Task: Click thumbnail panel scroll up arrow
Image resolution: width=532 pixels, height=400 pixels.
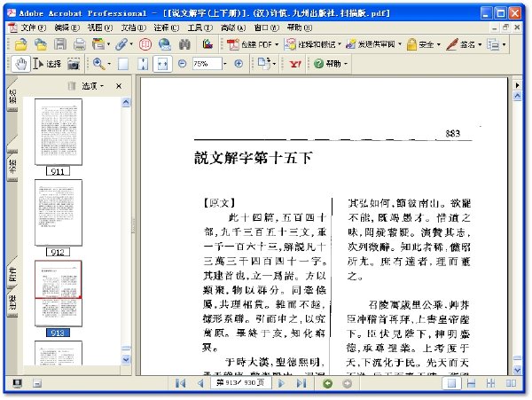Action: (126, 103)
